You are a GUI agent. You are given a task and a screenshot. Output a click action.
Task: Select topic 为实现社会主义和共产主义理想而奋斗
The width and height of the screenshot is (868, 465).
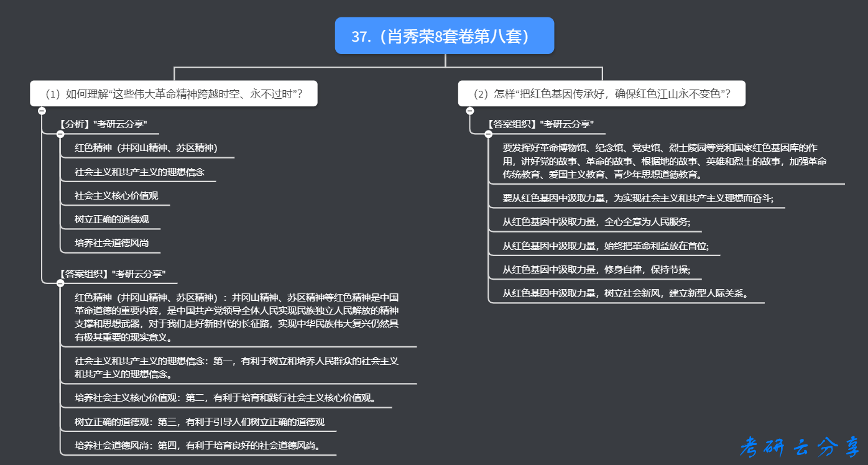point(638,199)
